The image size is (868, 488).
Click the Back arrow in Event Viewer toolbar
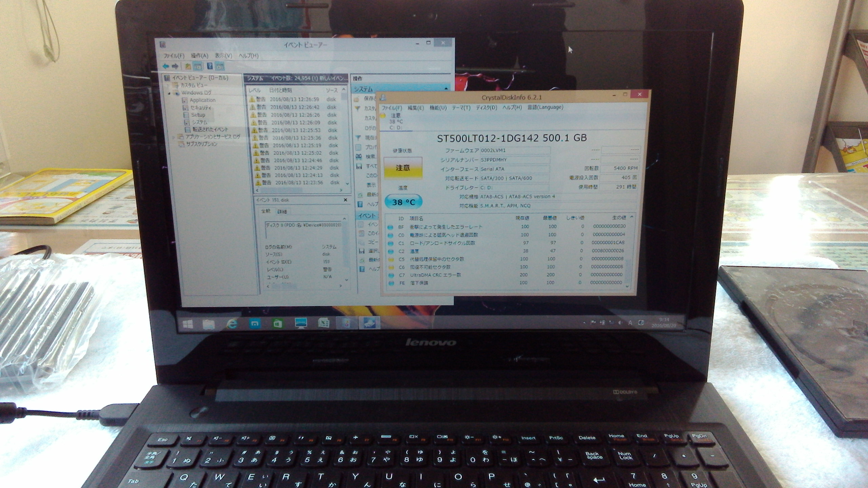[165, 66]
